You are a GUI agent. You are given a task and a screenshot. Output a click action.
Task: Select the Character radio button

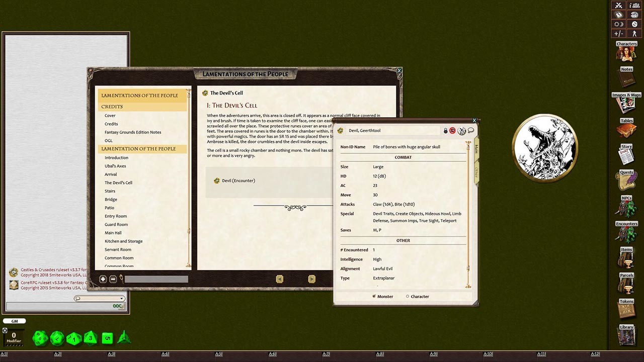pos(408,297)
